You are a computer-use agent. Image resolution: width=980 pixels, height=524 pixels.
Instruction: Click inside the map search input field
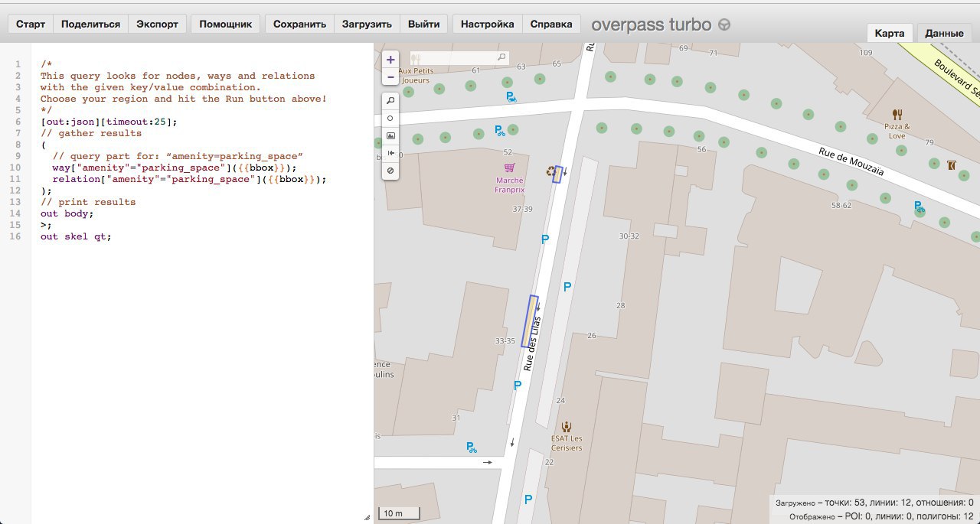(x=458, y=57)
